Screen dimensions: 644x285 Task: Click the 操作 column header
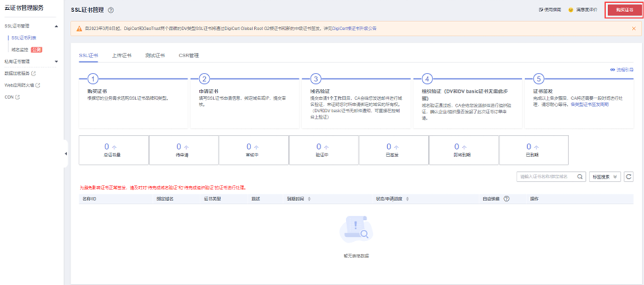534,199
